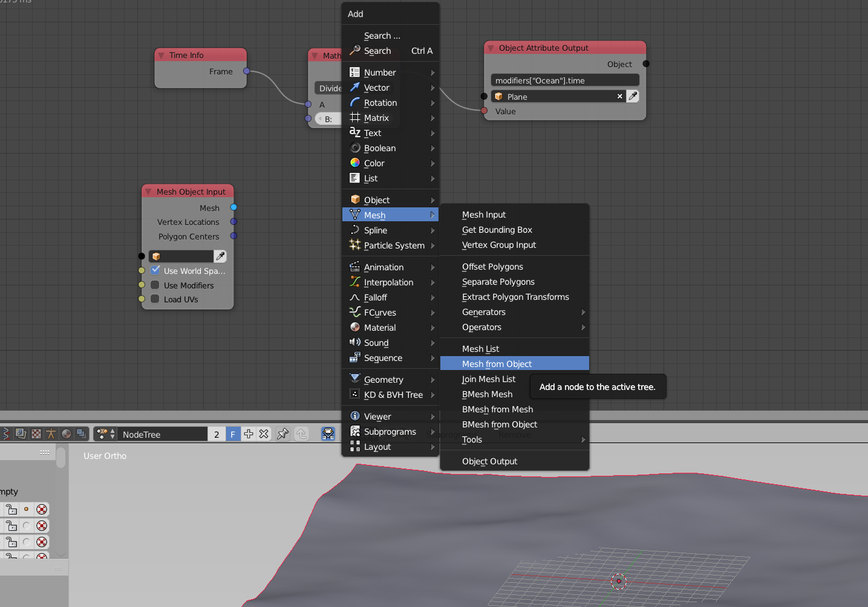Screen dimensions: 868x607
Task: Click the F fake user button
Action: point(233,433)
